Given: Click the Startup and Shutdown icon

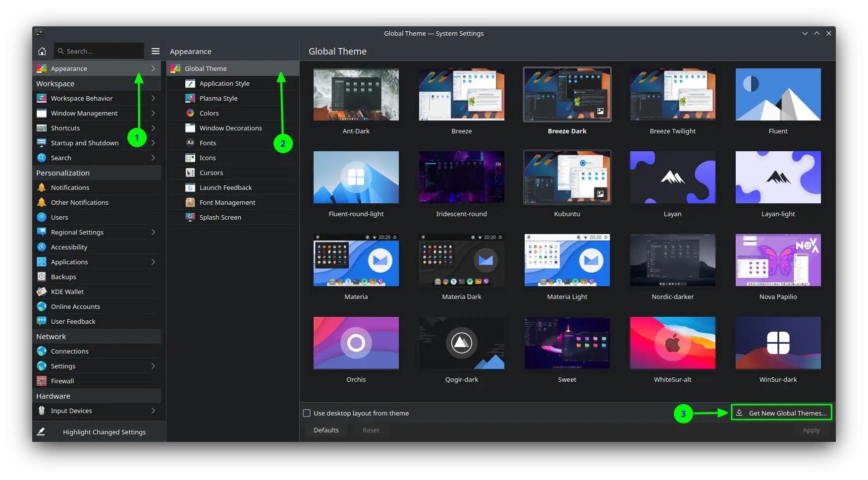Looking at the screenshot, I should pos(42,143).
